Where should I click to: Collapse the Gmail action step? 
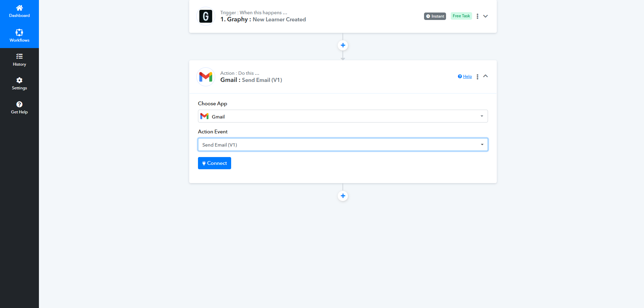click(x=486, y=76)
